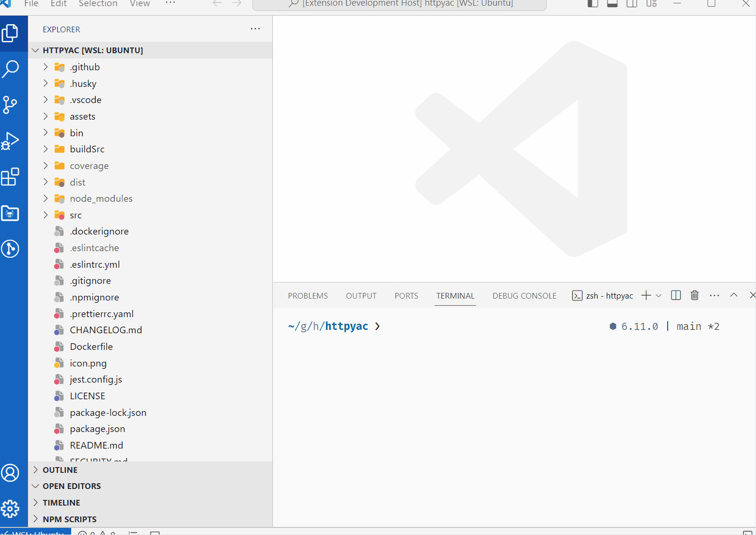Toggle secondary side bar layout icon

point(632,3)
